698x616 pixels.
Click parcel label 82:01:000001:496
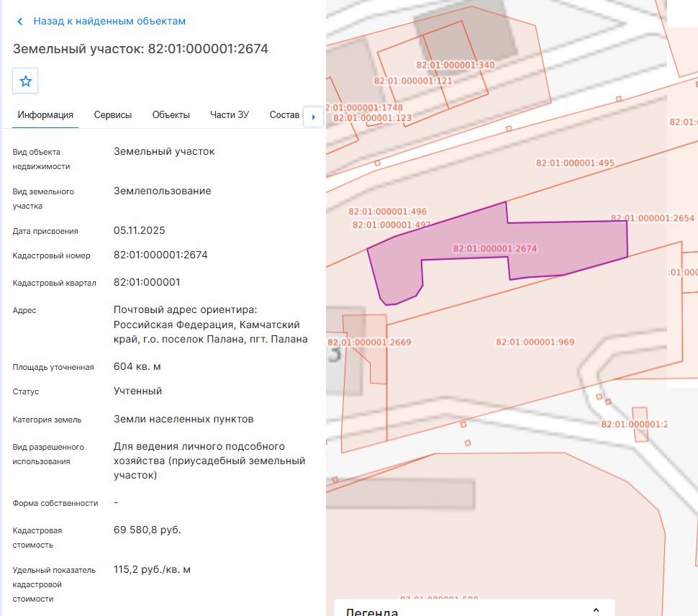point(387,212)
